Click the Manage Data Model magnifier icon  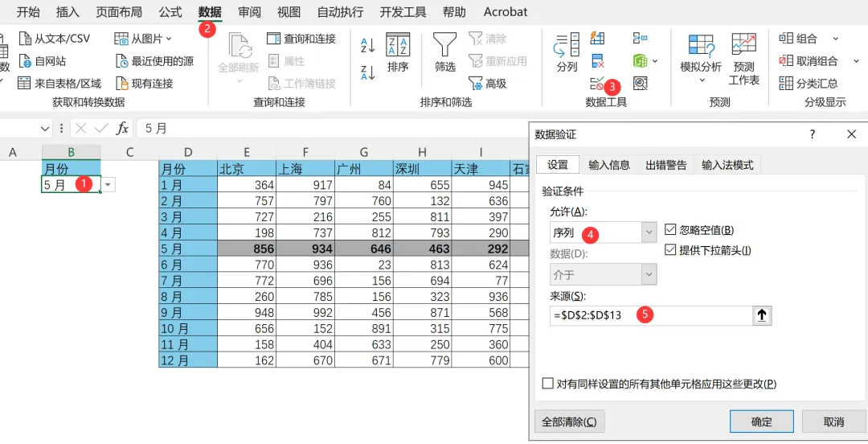[641, 84]
